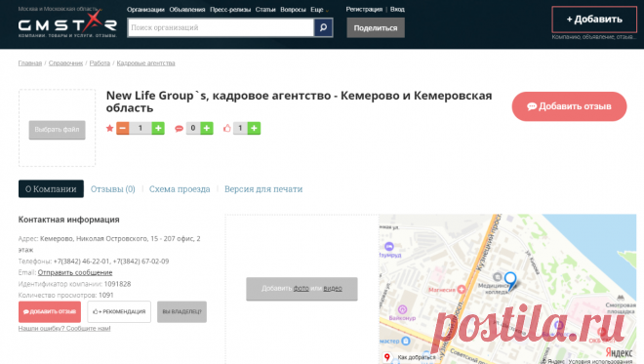Open Версия для печати tab
This screenshot has height=364, width=644.
point(263,189)
